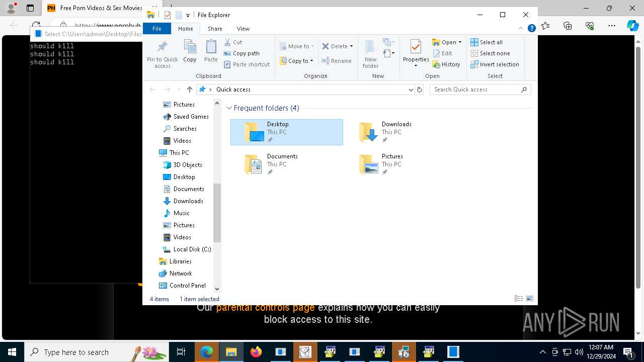The height and width of the screenshot is (362, 644).
Task: Refresh the Quick access location
Action: coord(420,89)
